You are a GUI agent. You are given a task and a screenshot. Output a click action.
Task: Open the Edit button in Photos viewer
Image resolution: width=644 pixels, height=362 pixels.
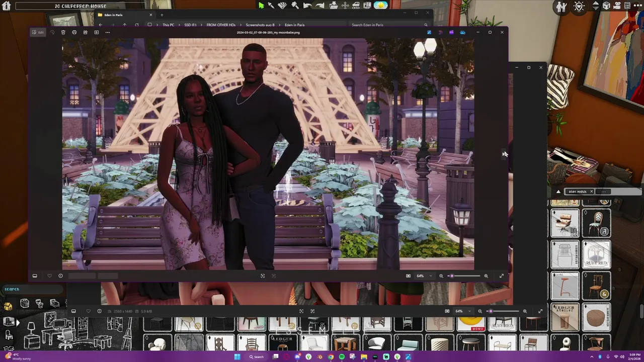coord(38,32)
